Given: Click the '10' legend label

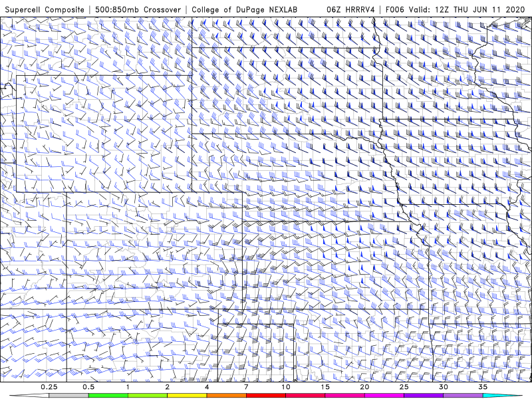Looking at the screenshot, I should click(x=286, y=387).
